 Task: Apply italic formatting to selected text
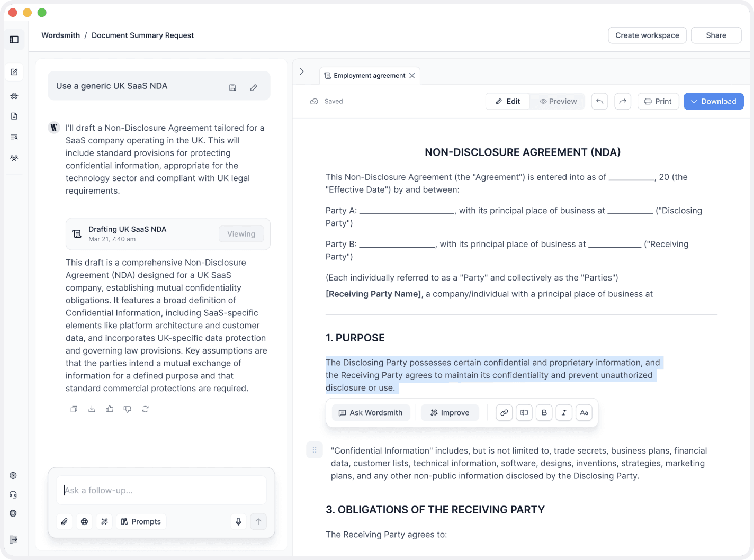tap(564, 412)
